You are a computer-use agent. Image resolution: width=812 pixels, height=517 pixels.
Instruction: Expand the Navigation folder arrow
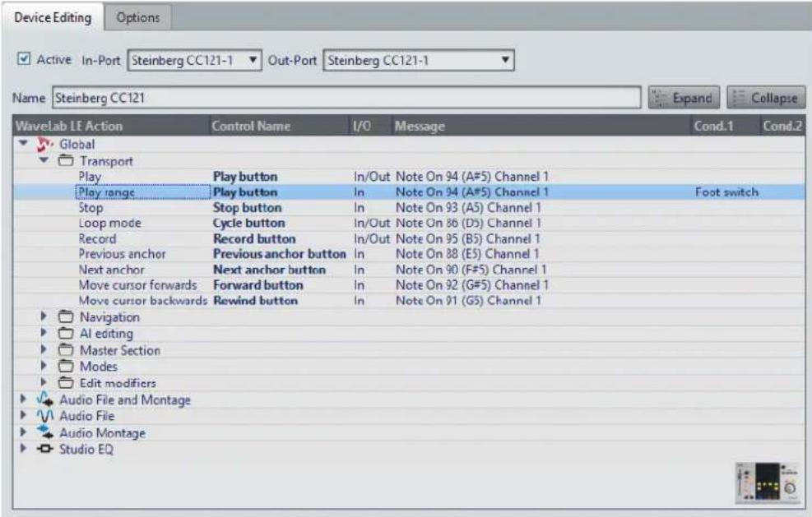[x=44, y=316]
